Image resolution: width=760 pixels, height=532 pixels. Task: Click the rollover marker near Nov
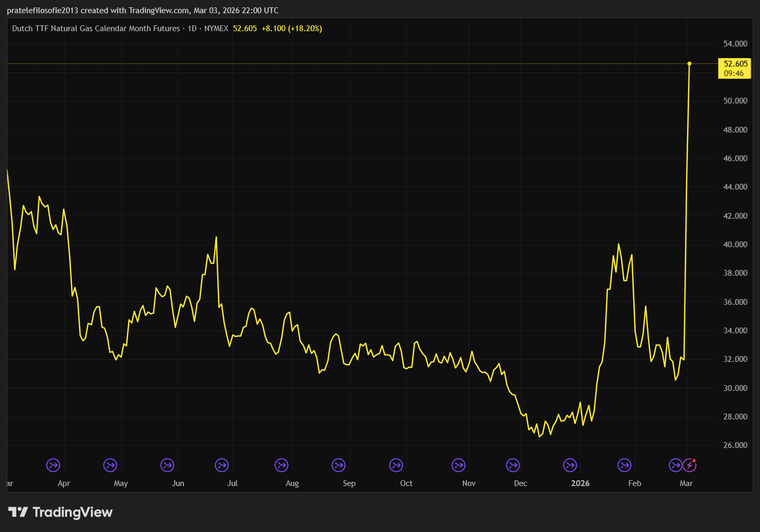click(x=458, y=465)
